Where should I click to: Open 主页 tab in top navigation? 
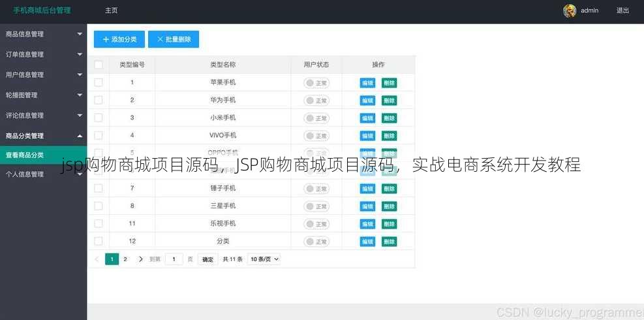pos(112,10)
